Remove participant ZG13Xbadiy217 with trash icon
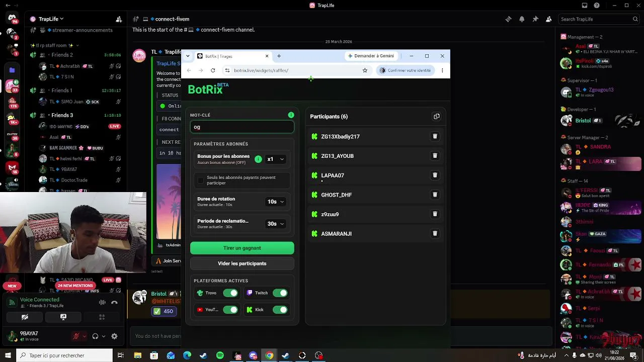Image resolution: width=644 pixels, height=362 pixels. click(x=435, y=136)
